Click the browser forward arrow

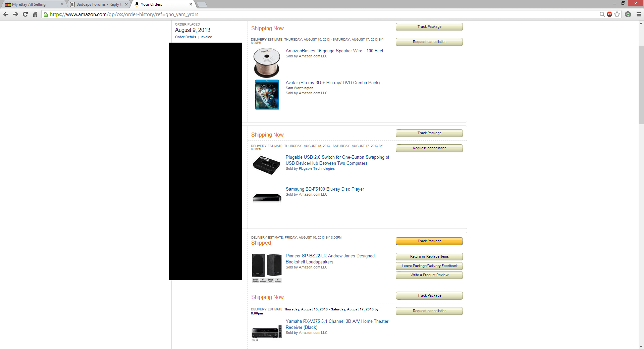pyautogui.click(x=15, y=14)
